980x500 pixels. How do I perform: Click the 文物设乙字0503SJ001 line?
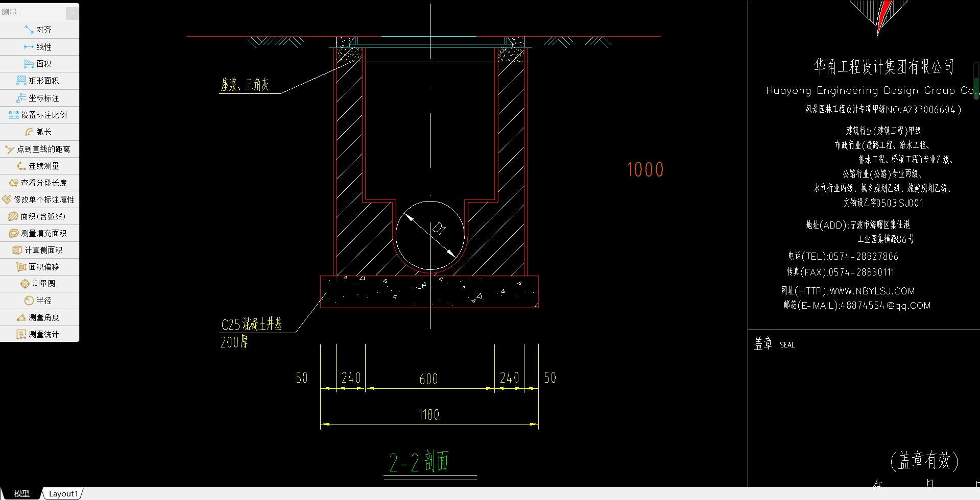click(x=883, y=203)
